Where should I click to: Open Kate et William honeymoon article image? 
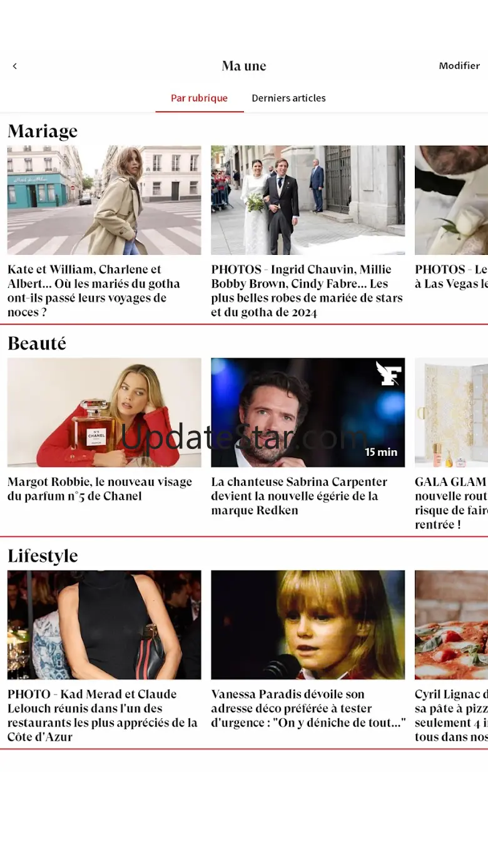point(104,200)
